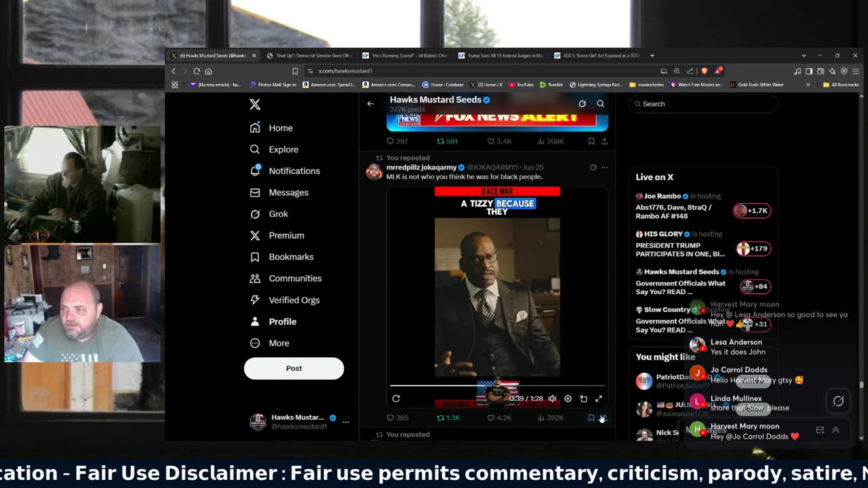868x488 pixels.
Task: Open Premium from the sidebar
Action: click(277, 235)
